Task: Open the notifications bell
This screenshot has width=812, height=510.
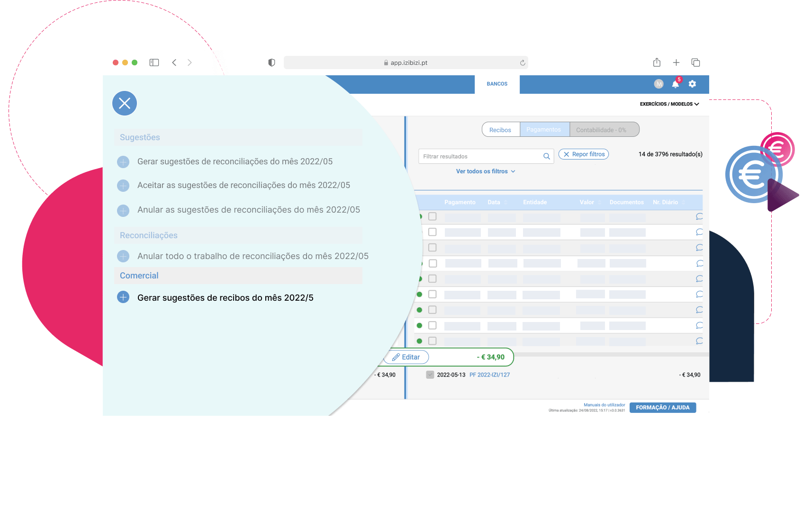Action: click(x=675, y=84)
